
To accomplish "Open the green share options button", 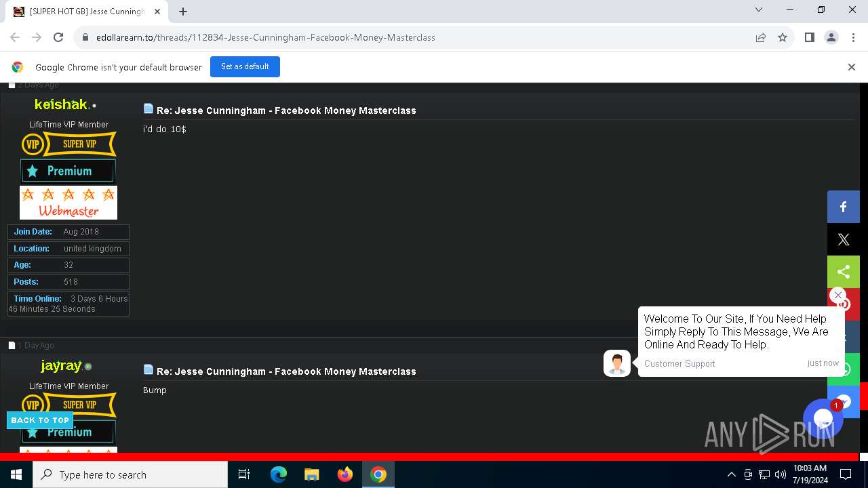I will point(844,272).
